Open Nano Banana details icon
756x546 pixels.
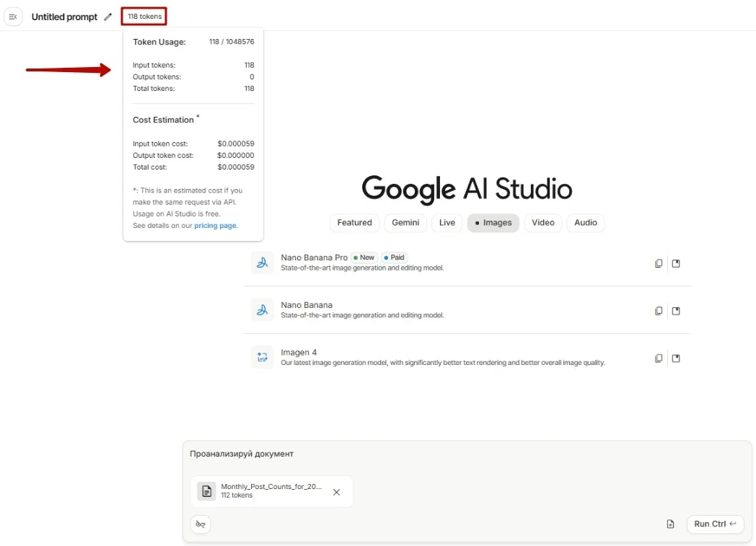pos(676,311)
